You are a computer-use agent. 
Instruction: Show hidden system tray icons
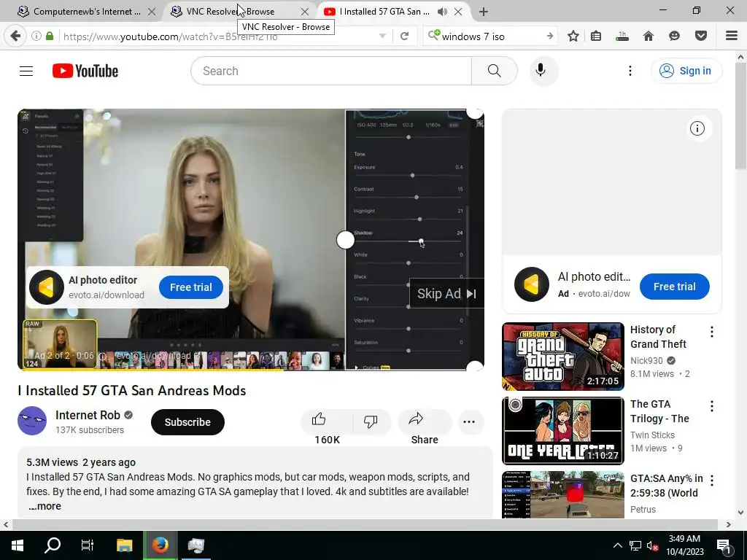[617, 545]
